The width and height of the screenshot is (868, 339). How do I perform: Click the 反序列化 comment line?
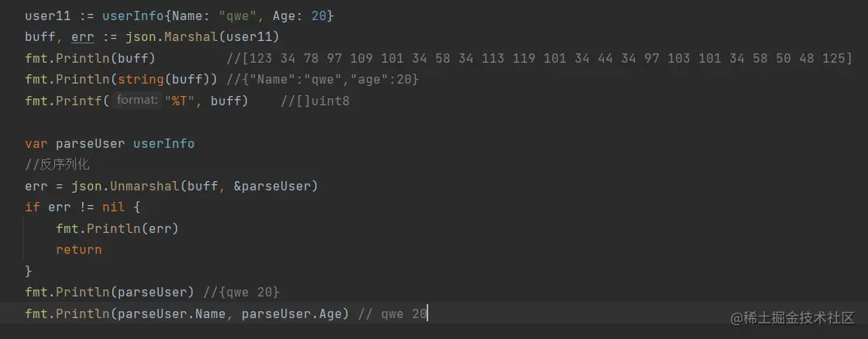click(58, 165)
